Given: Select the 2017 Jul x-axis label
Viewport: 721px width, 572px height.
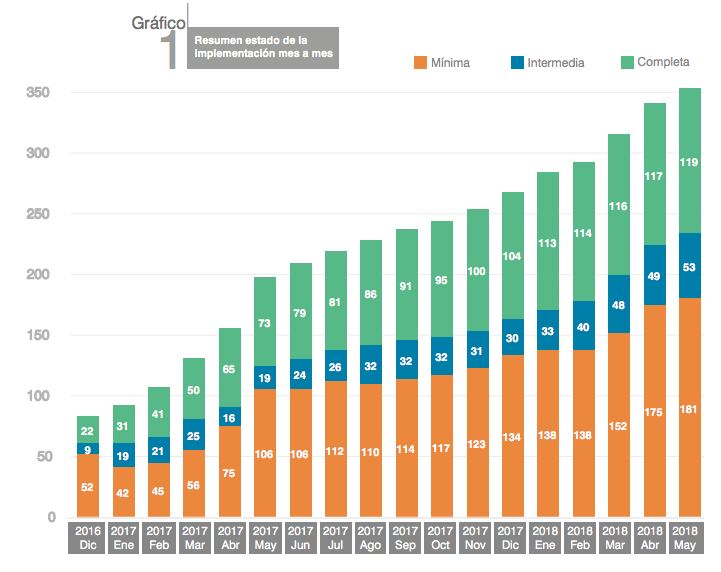Looking at the screenshot, I should click(336, 537).
